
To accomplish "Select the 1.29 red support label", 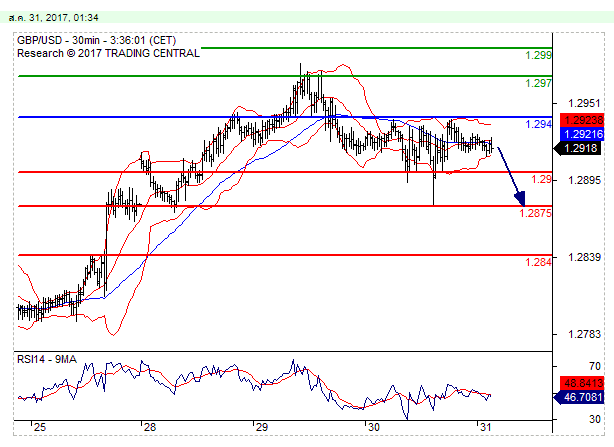I will [542, 179].
